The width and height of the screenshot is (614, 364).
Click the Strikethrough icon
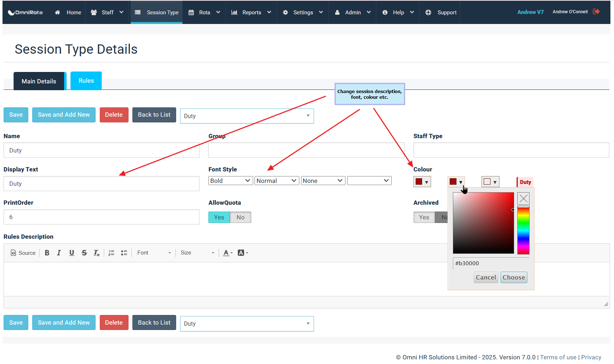pyautogui.click(x=84, y=253)
